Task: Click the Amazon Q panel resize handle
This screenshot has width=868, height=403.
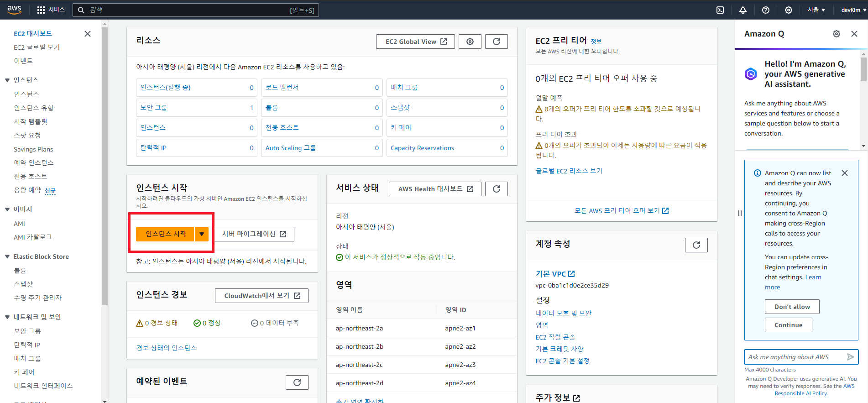Action: 740,213
